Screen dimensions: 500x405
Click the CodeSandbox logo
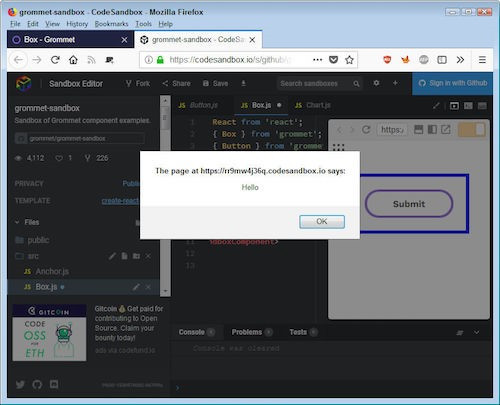(x=24, y=83)
